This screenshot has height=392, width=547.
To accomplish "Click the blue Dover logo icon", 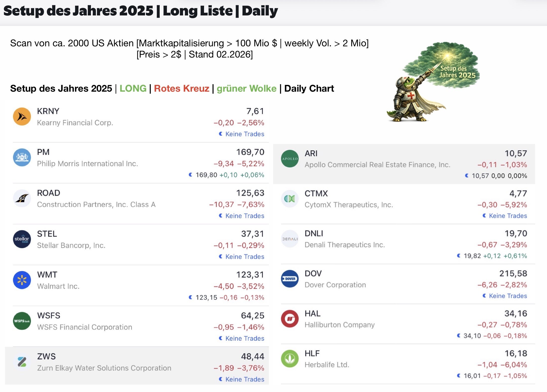I will pos(290,279).
